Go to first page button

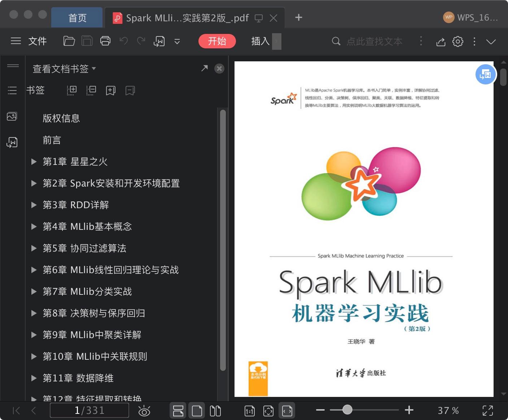pyautogui.click(x=16, y=411)
